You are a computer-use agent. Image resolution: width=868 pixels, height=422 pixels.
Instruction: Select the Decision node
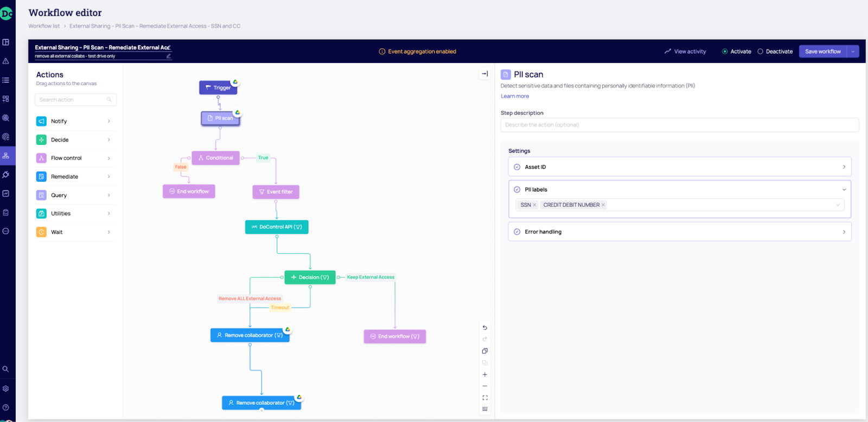point(310,277)
